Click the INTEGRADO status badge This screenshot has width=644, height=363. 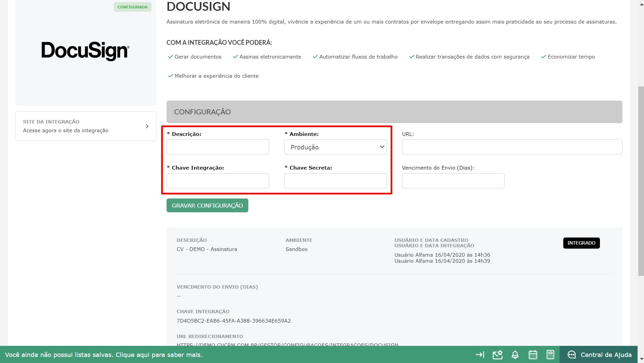581,243
